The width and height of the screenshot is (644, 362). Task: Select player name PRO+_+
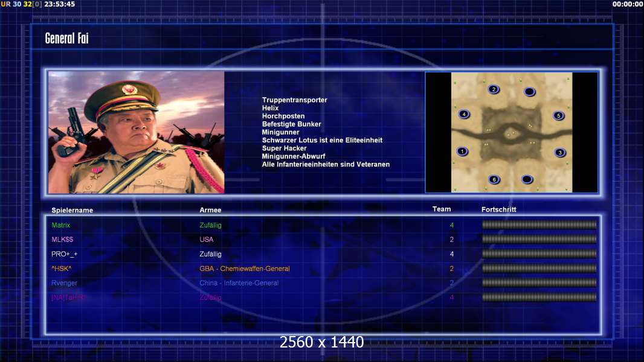tap(65, 254)
